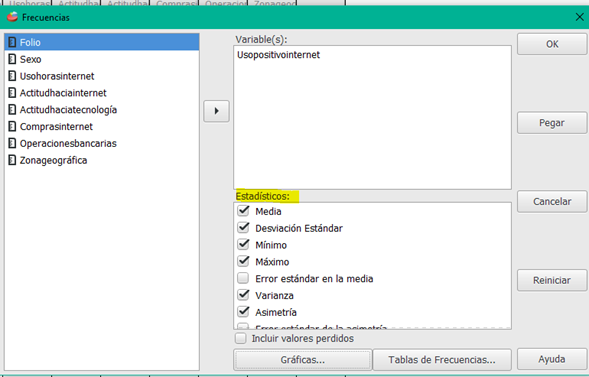The image size is (589, 377).
Task: Click the Frecuencias dialog app icon
Action: (x=12, y=17)
